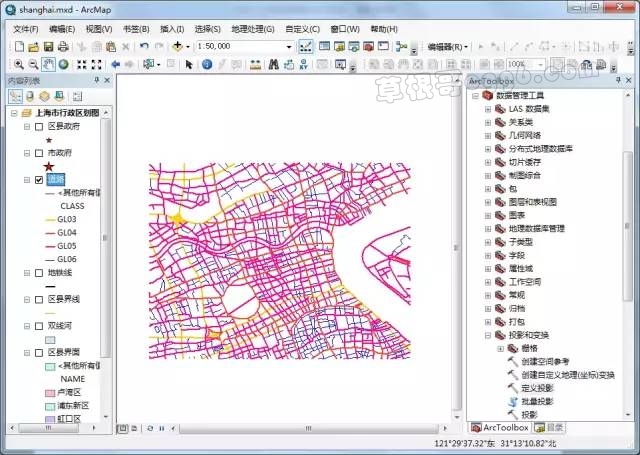Open a map document with folder icon
The image size is (640, 455).
(x=33, y=47)
